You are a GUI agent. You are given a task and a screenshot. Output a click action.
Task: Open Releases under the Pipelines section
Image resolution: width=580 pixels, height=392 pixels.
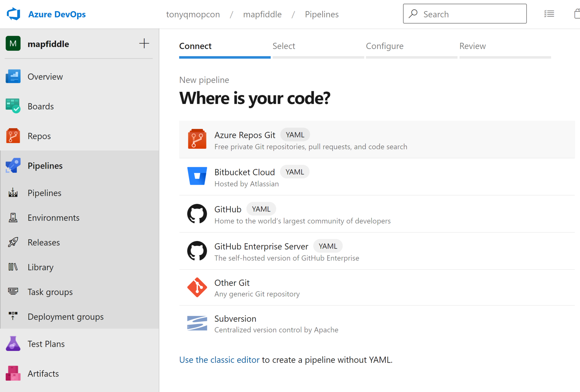click(x=44, y=242)
